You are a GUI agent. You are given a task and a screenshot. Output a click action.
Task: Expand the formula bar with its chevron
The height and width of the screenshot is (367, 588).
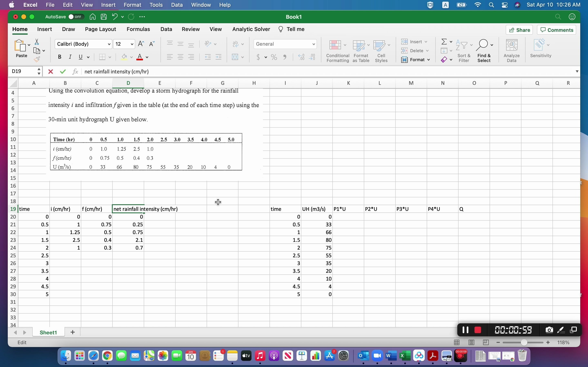(x=577, y=71)
